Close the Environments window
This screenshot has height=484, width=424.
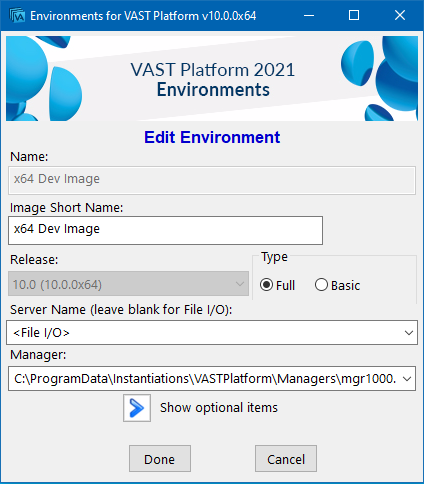tap(400, 15)
